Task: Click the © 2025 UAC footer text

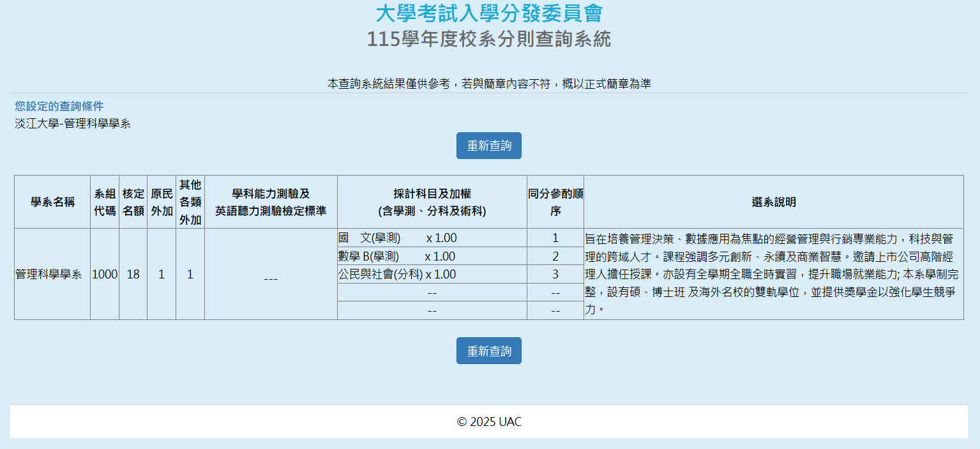Action: 489,422
